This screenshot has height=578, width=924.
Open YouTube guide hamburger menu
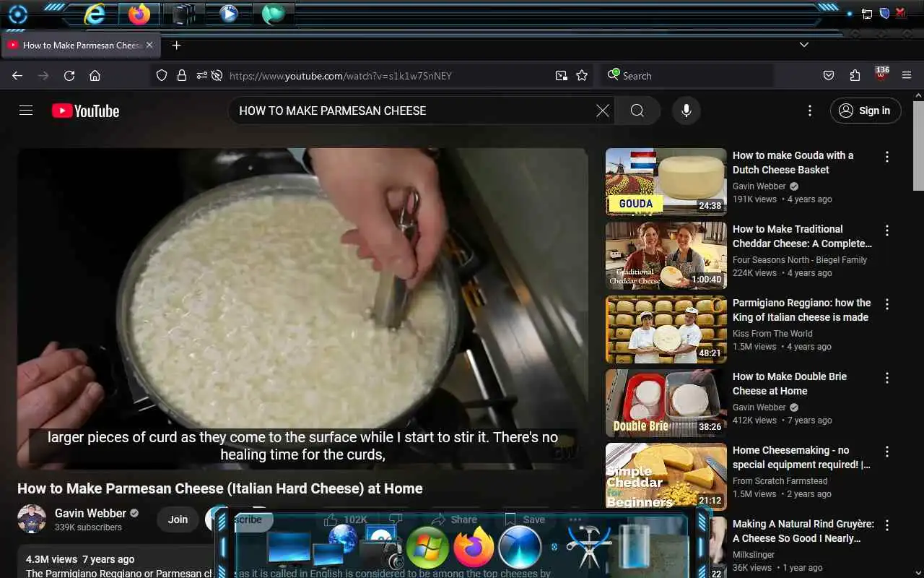click(x=26, y=111)
